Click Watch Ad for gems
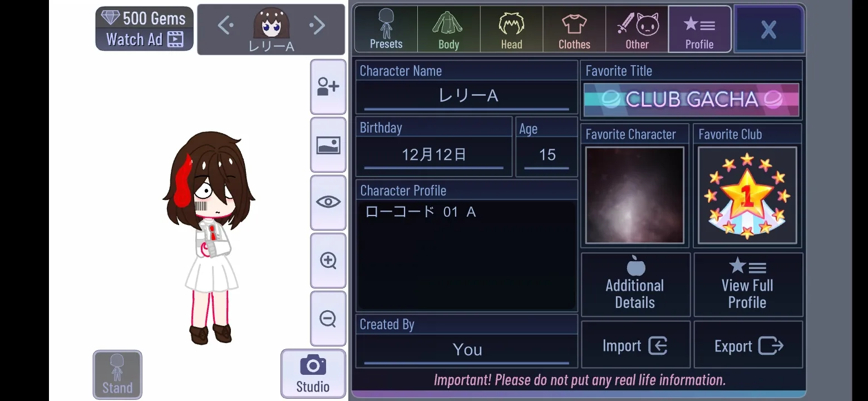 tap(145, 40)
